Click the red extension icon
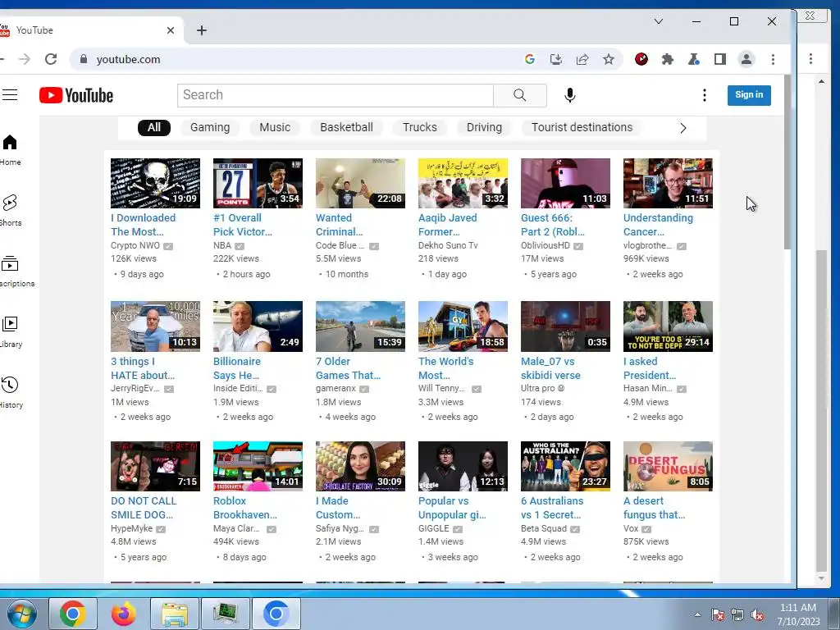 [x=641, y=59]
